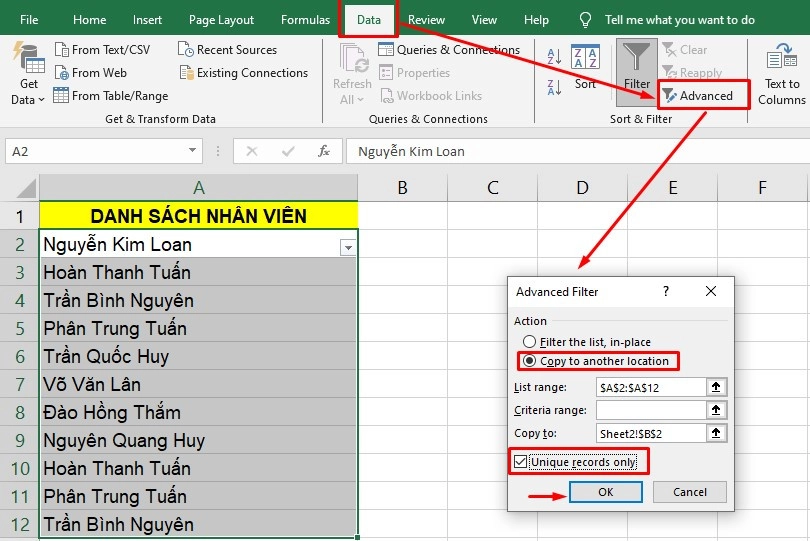
Task: Click the From Web import icon
Action: (62, 73)
